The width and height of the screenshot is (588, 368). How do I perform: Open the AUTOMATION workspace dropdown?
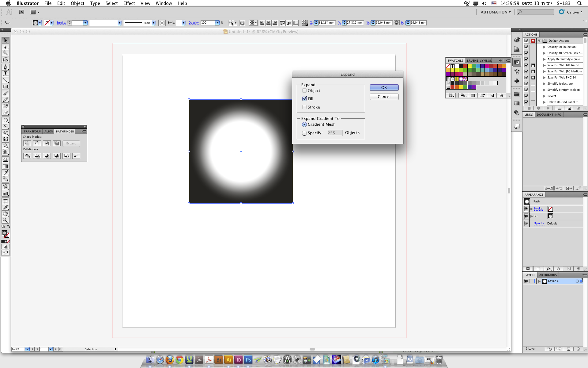(x=496, y=12)
